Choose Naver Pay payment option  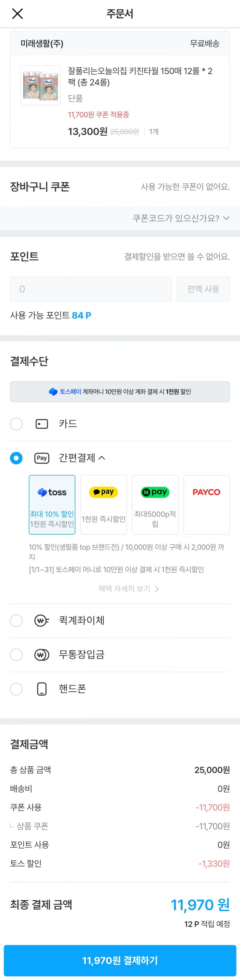[155, 505]
